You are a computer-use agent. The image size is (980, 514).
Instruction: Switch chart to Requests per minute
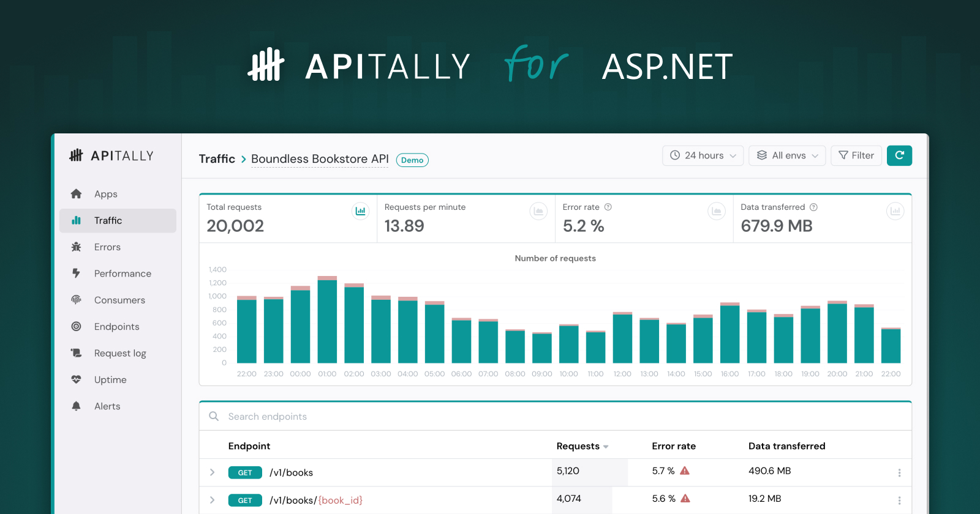[x=538, y=211]
